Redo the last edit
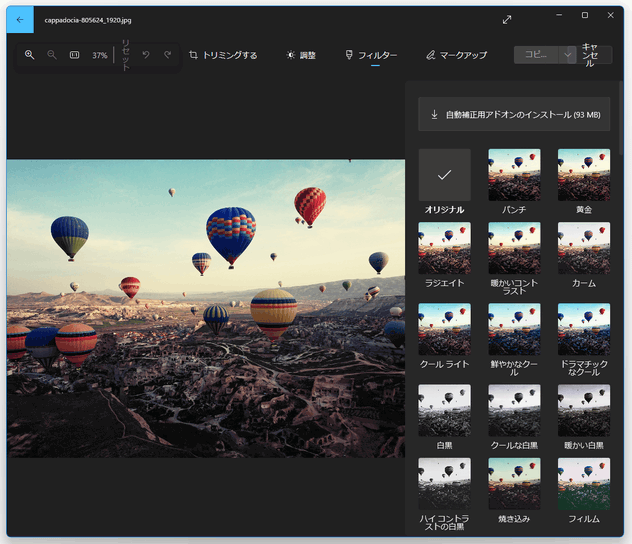 pos(168,55)
